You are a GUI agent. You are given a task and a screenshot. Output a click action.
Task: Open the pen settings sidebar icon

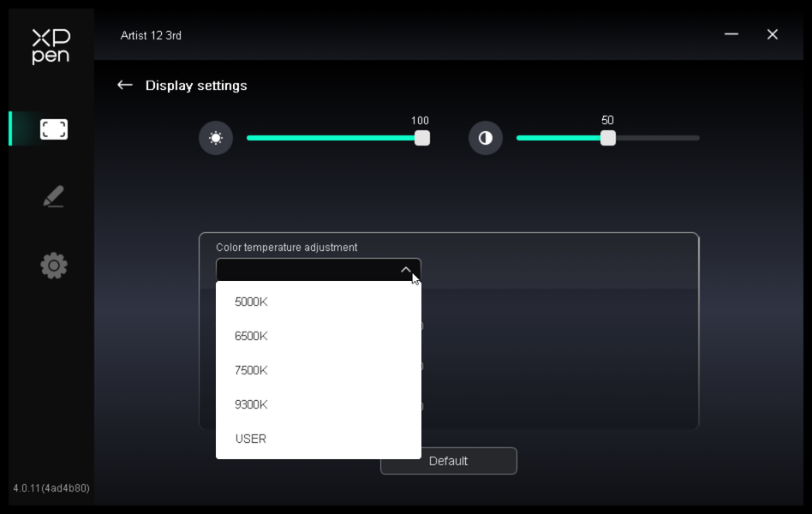(53, 196)
